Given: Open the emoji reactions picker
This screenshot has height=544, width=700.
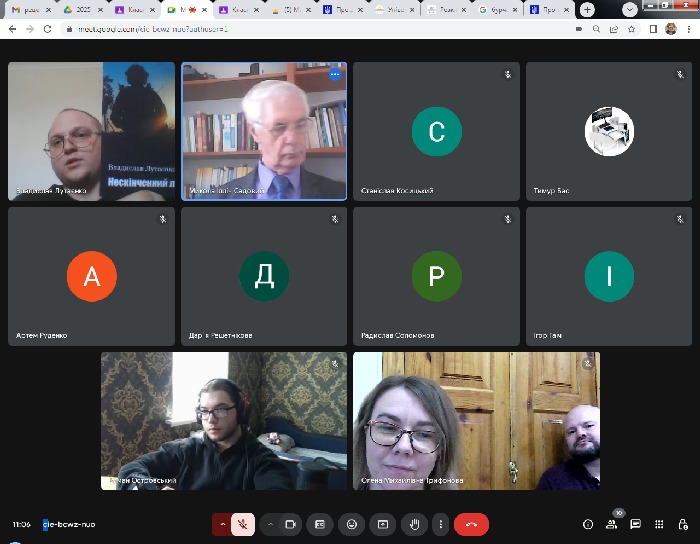Looking at the screenshot, I should pos(351,524).
